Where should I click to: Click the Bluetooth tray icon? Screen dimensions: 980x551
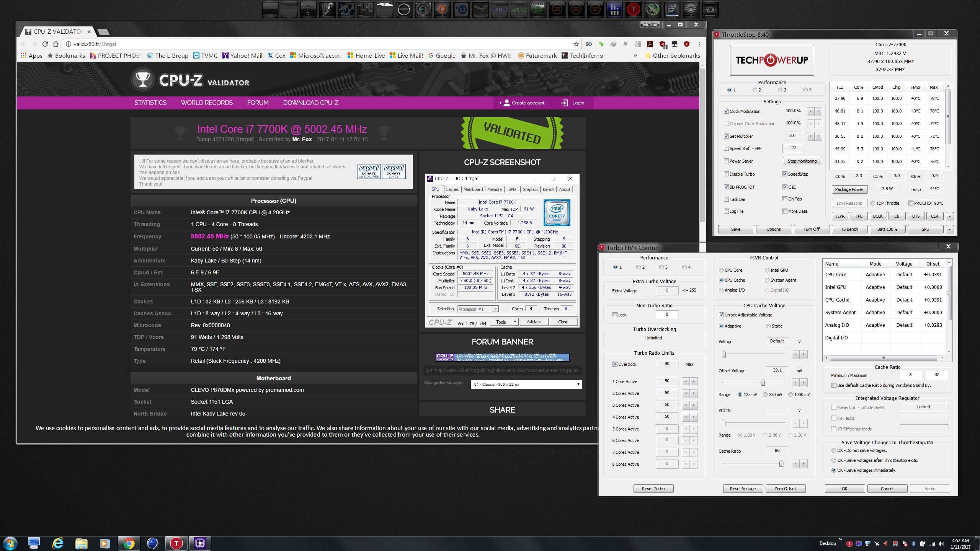[x=913, y=544]
